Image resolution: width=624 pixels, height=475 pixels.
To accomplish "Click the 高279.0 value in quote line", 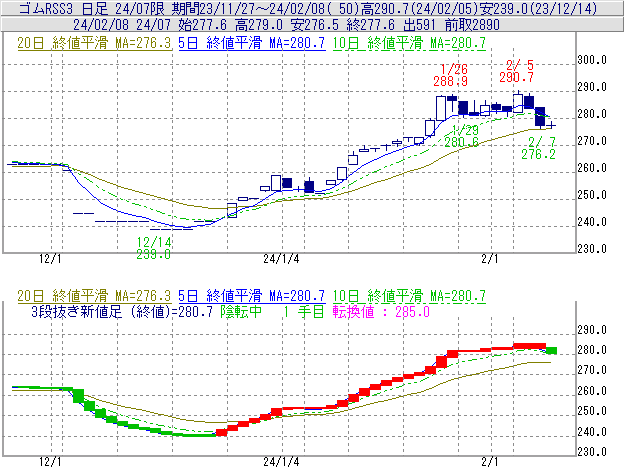I will point(259,25).
